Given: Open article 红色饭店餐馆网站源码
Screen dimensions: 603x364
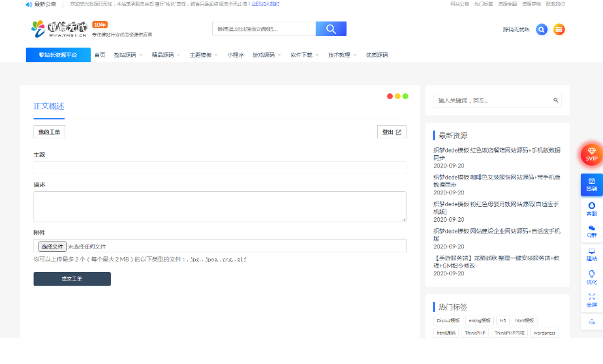Looking at the screenshot, I should pyautogui.click(x=497, y=154).
